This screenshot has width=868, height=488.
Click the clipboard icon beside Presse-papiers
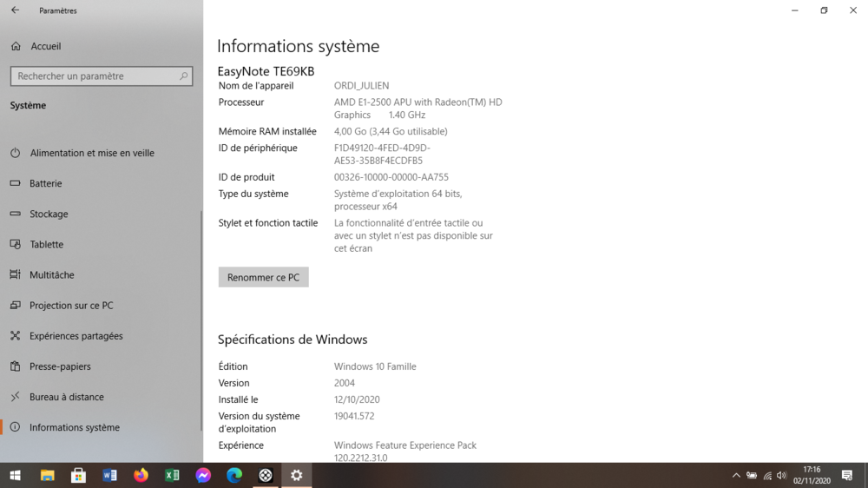(x=15, y=366)
